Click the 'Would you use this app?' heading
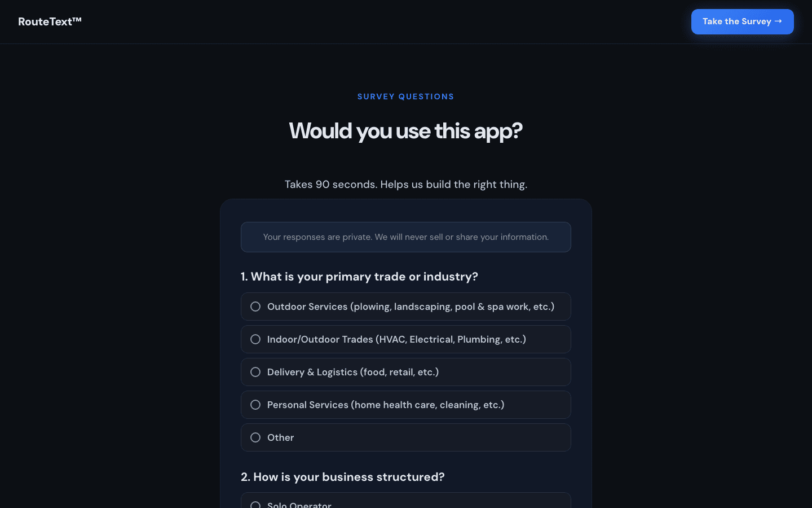 tap(405, 130)
